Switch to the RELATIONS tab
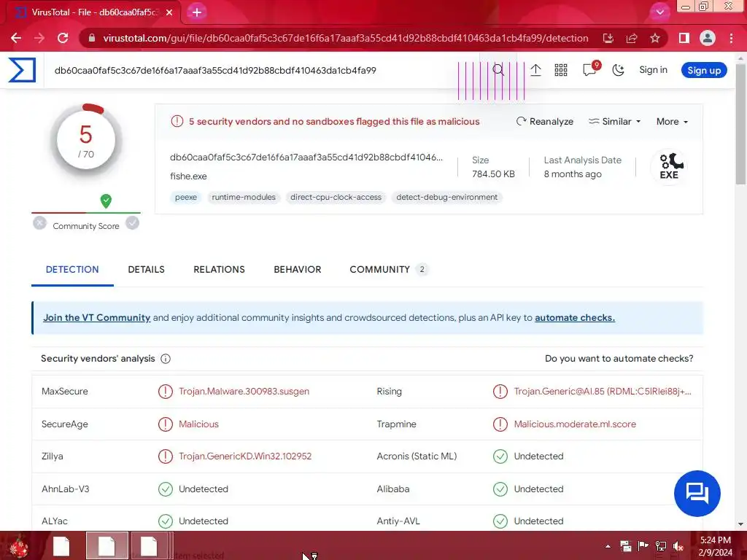 point(219,270)
